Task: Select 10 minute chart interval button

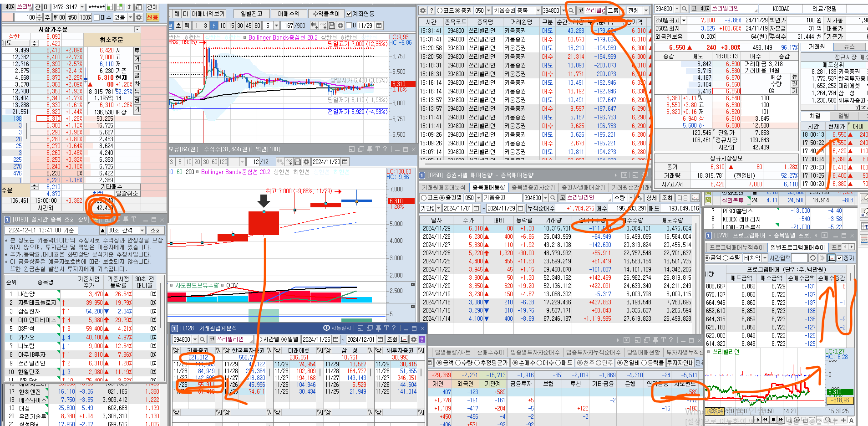Action: (223, 26)
